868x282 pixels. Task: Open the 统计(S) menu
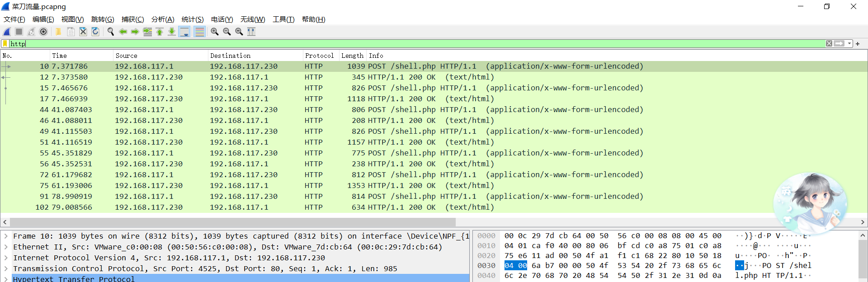tap(192, 19)
